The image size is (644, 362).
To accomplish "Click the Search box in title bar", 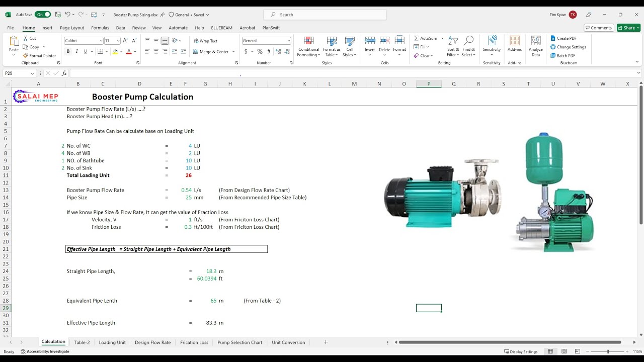I will 325,15.
